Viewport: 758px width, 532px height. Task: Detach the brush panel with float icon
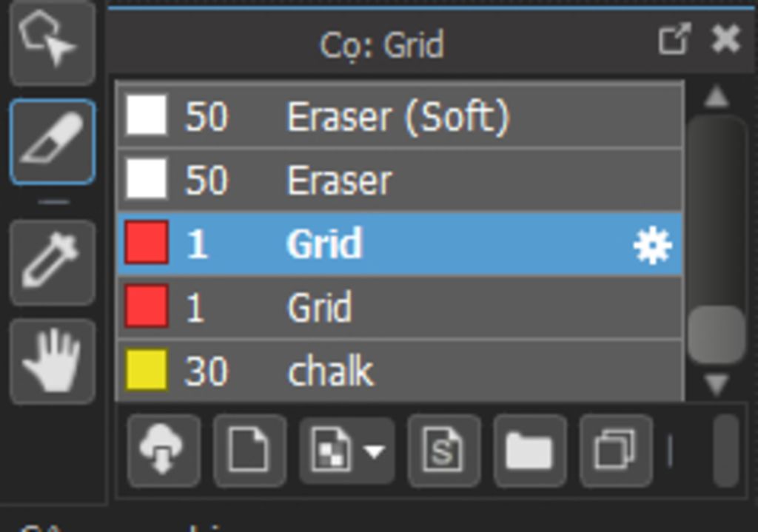[674, 39]
